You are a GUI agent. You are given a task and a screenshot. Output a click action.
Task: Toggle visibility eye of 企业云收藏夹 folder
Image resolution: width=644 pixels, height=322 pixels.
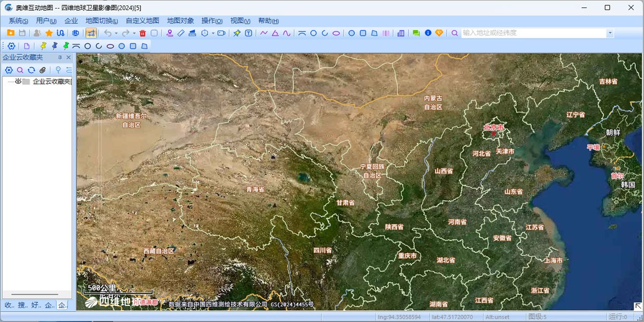coord(18,82)
